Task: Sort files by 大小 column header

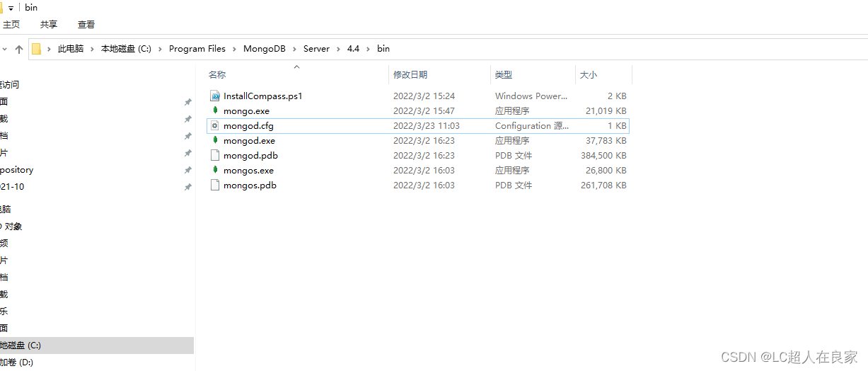Action: coord(589,74)
